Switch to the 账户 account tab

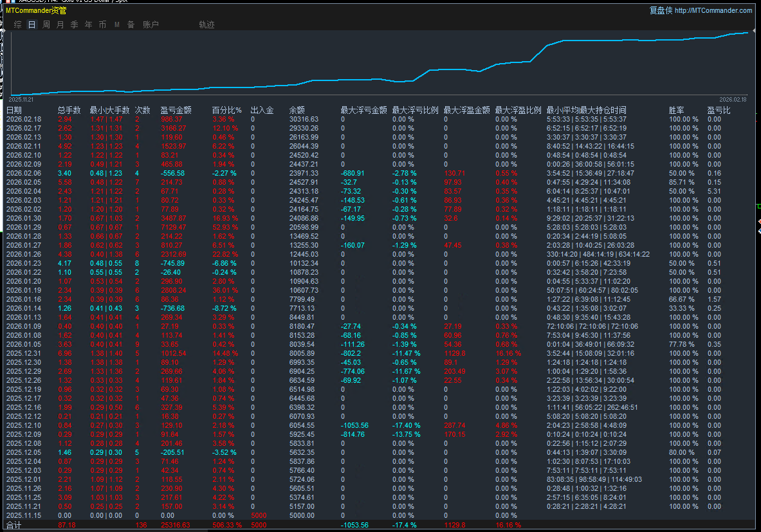151,24
